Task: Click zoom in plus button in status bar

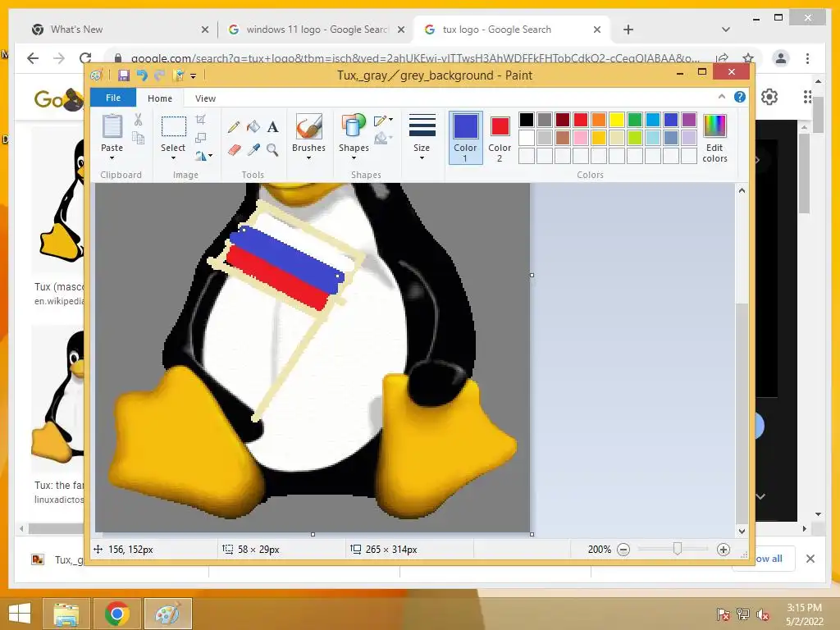Action: point(724,550)
